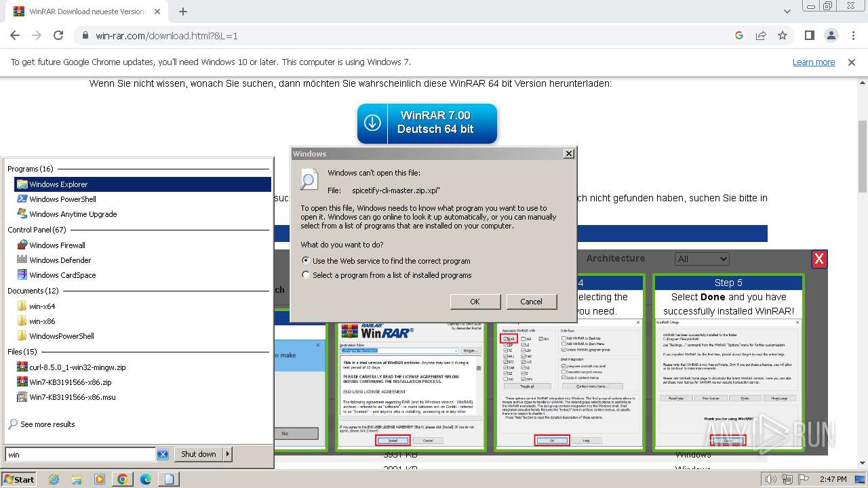Click the system clock showing 2:47 PM

tap(833, 480)
